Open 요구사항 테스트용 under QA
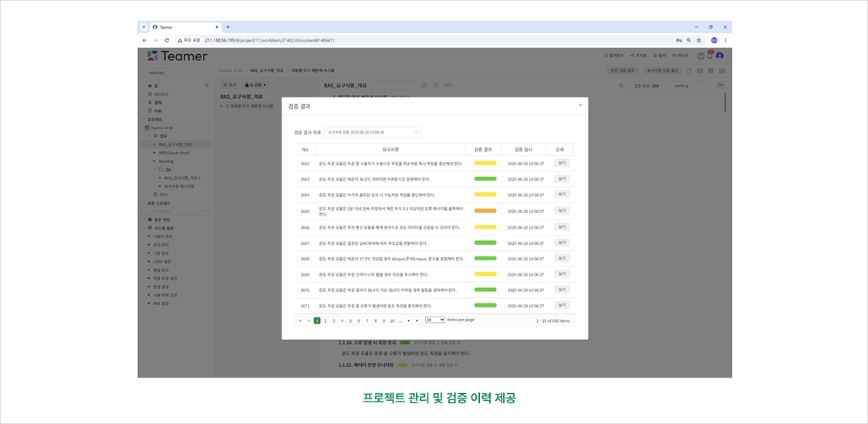This screenshot has width=868, height=424. [179, 186]
